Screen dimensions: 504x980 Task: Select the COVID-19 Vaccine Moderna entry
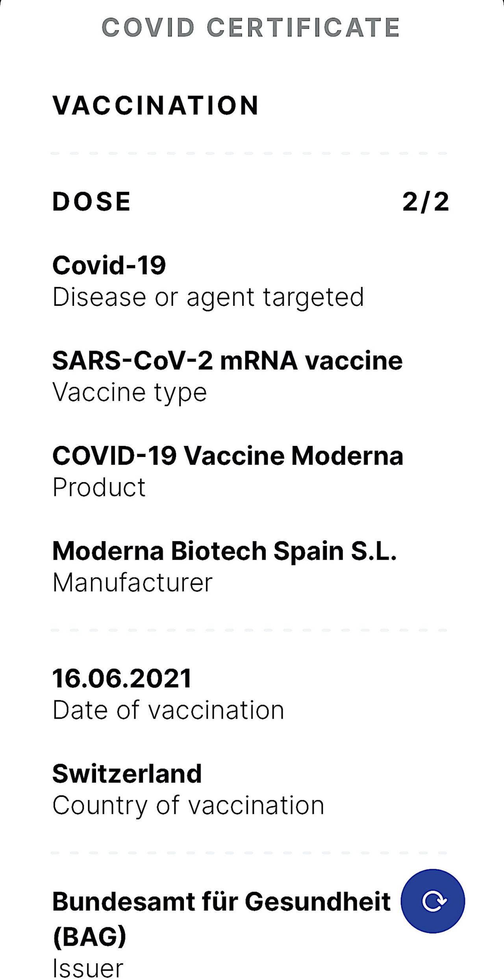point(228,456)
